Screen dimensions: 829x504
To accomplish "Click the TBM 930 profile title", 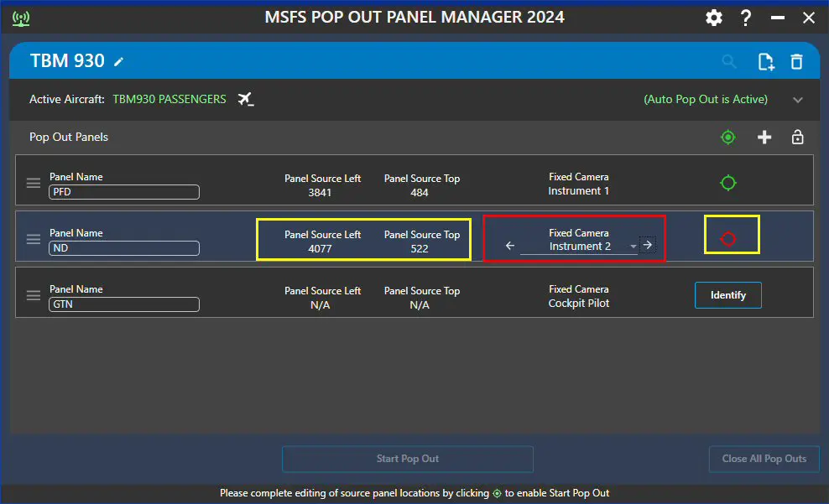I will click(67, 61).
